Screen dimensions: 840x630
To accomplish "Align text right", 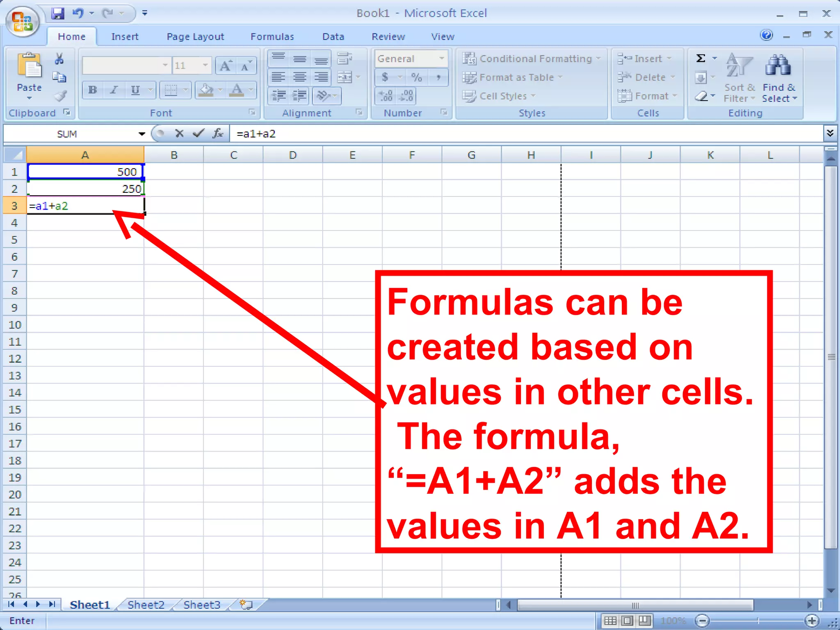I will 321,77.
